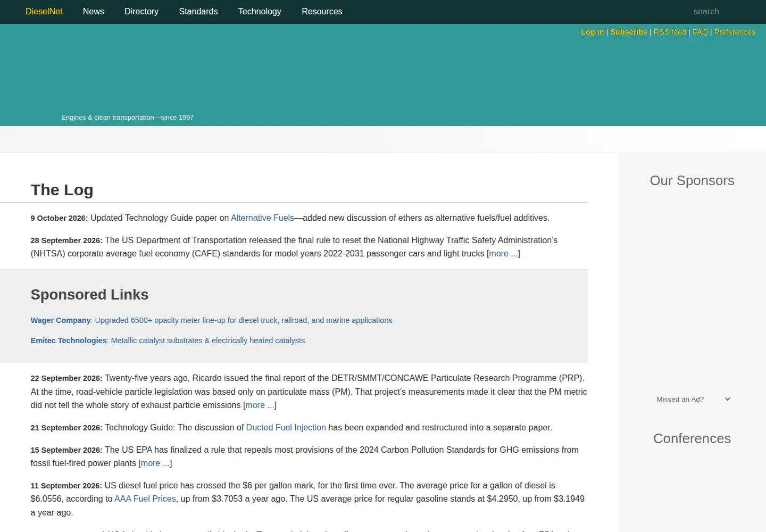The image size is (766, 532).
Task: Open Emitec Technologies sponsored link
Action: [x=168, y=340]
